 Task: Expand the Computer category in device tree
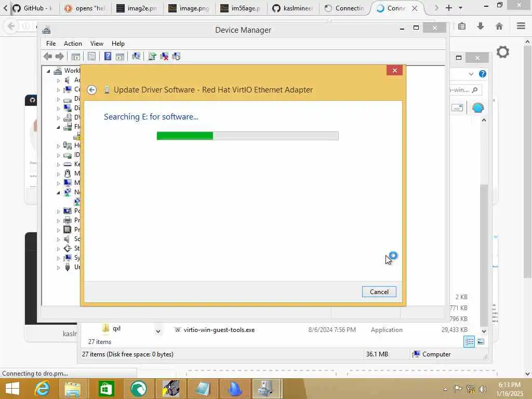coord(58,90)
